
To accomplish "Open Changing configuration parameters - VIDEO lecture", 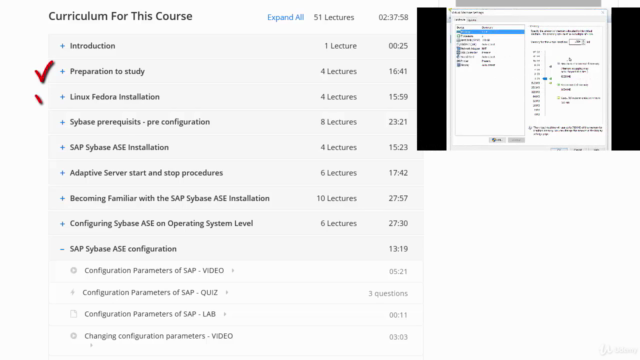I will pos(158,336).
